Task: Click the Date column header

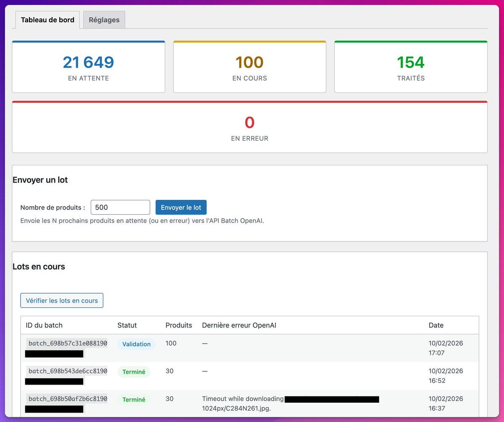Action: coord(436,325)
